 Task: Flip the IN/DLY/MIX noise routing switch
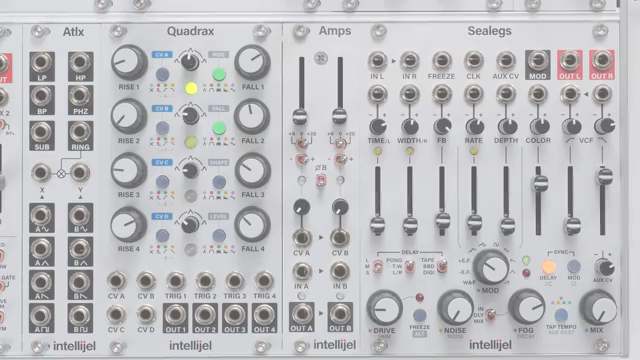[491, 315]
